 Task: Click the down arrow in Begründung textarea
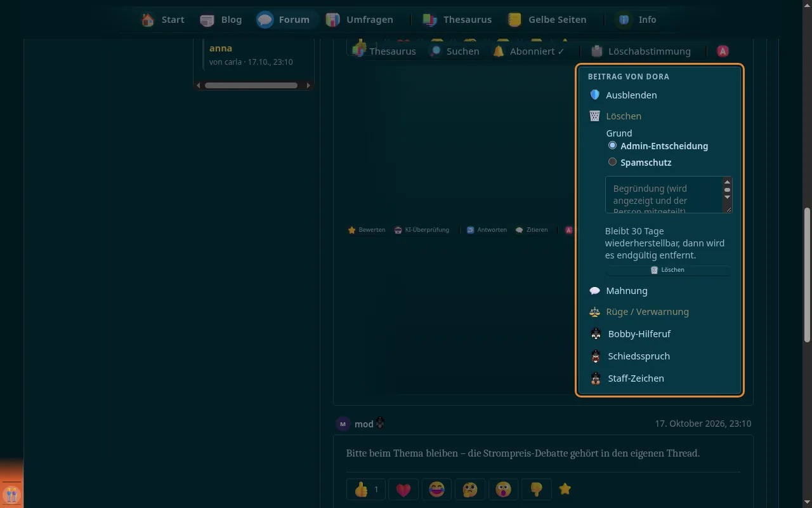click(727, 197)
